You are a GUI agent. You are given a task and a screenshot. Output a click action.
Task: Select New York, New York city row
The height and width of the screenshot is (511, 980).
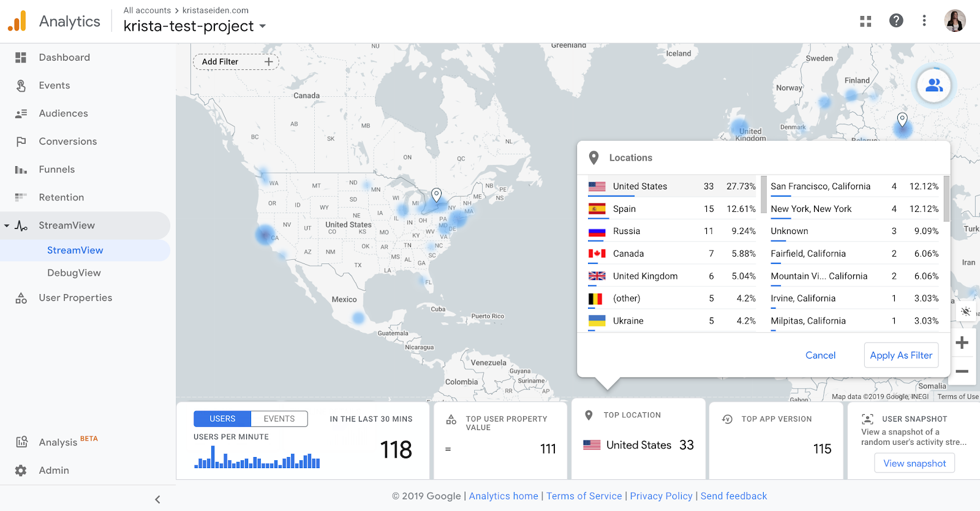pyautogui.click(x=855, y=209)
